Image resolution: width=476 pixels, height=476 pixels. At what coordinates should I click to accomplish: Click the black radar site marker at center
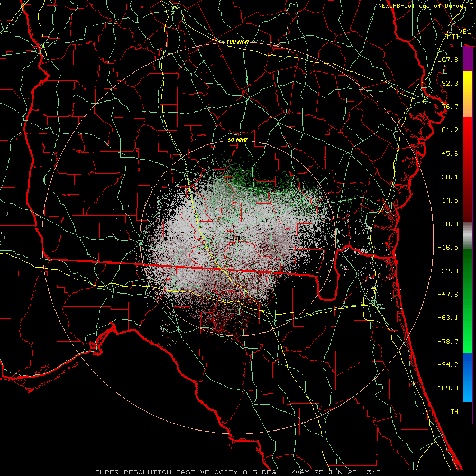239,238
